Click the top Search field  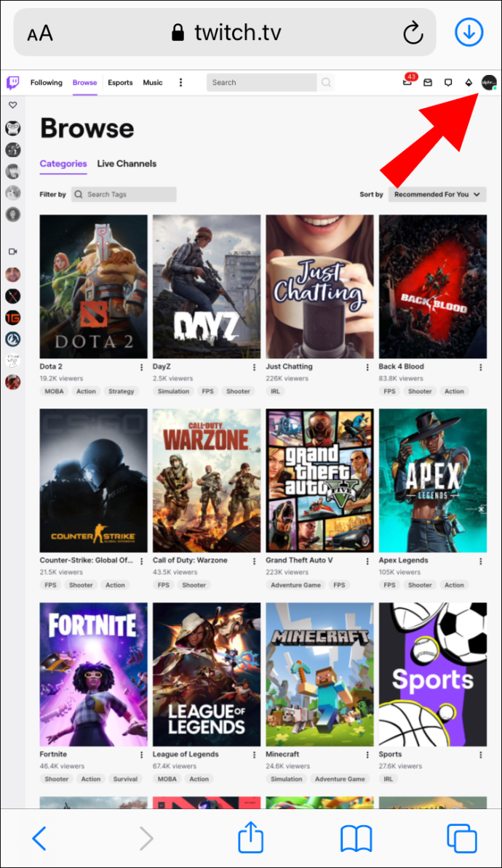pyautogui.click(x=261, y=82)
